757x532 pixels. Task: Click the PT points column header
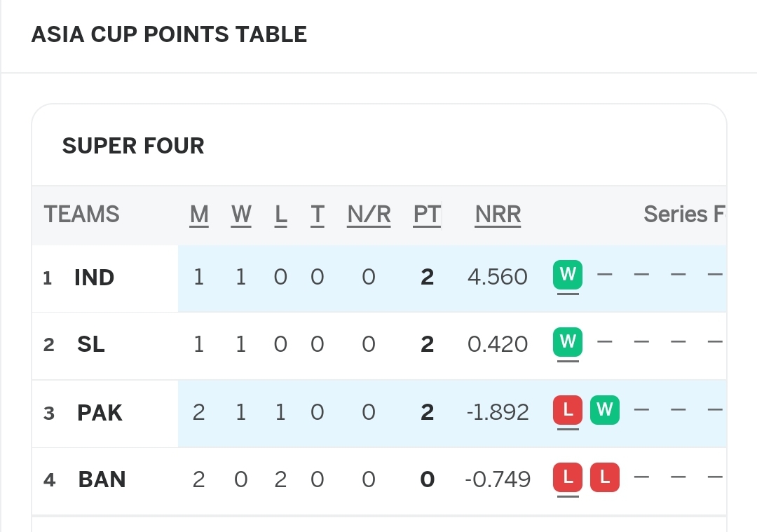tap(427, 214)
